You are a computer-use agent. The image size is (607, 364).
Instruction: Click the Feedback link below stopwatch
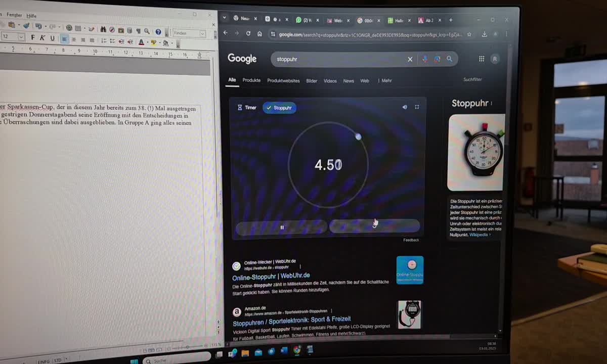point(411,240)
